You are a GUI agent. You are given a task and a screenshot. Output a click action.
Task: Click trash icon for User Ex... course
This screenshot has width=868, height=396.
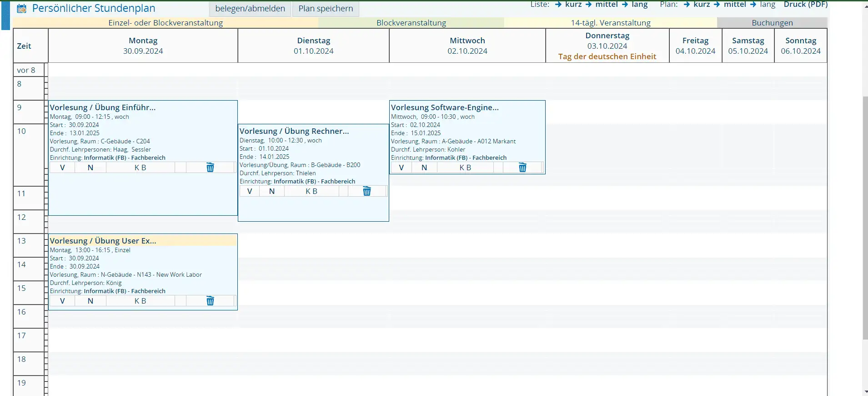(x=210, y=301)
